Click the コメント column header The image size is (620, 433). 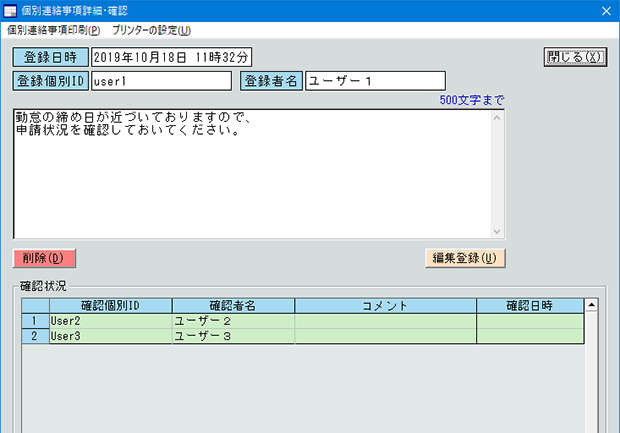point(386,306)
